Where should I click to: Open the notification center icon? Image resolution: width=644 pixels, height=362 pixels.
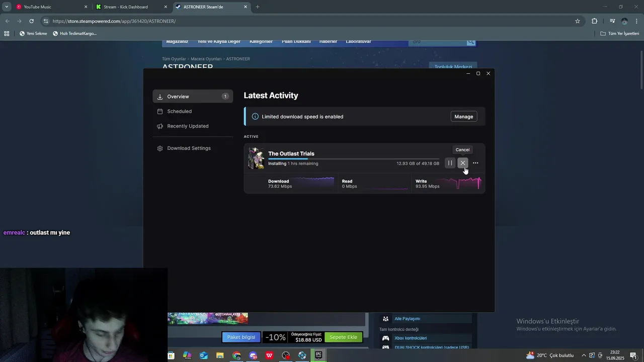633,355
